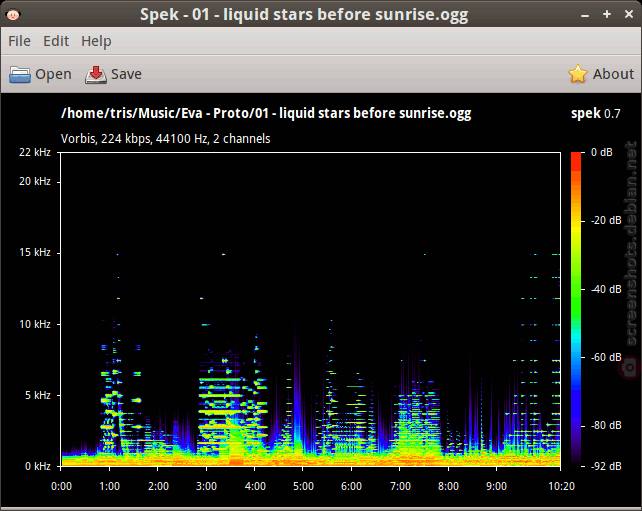The width and height of the screenshot is (642, 511).
Task: Click the 4:00 time axis label
Action: coord(255,486)
